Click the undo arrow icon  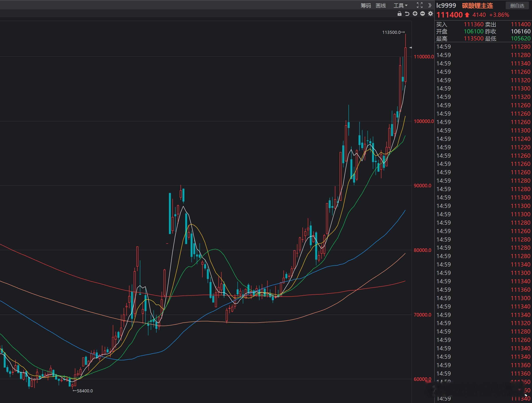[x=407, y=14]
